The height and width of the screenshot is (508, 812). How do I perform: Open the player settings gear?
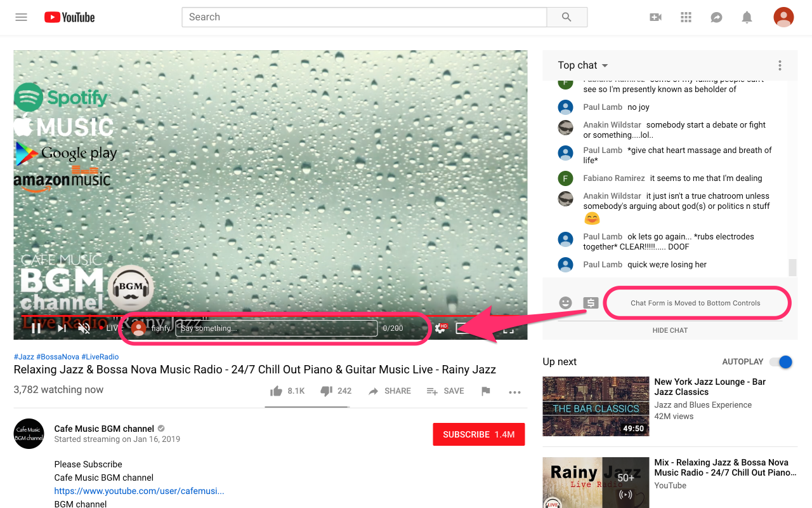[x=440, y=328]
